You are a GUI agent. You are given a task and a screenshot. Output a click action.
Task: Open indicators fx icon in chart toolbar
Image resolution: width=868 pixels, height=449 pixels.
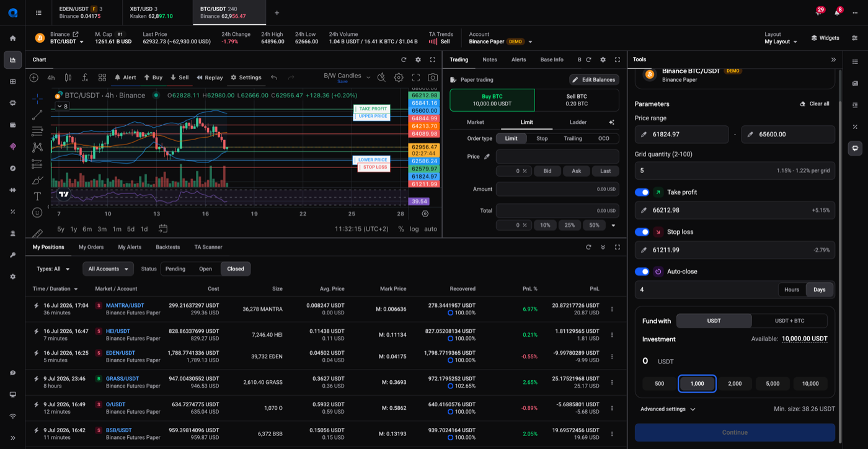pyautogui.click(x=85, y=78)
